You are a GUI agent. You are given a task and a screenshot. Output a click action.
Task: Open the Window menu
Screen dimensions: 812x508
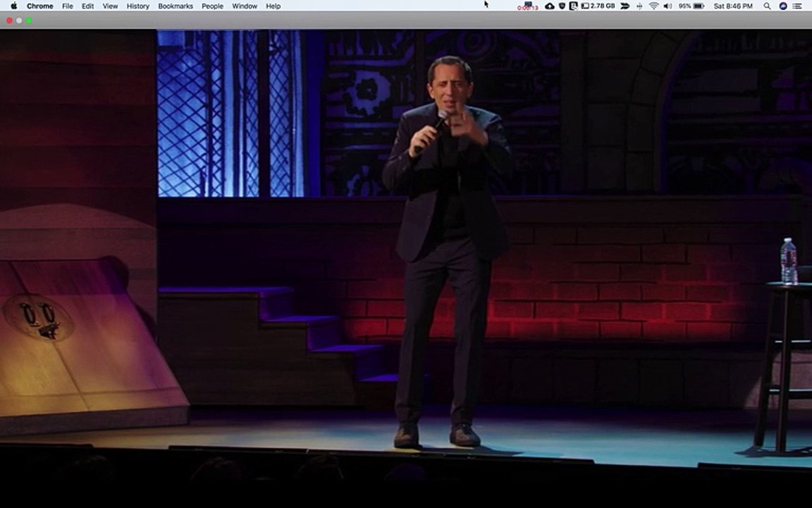coord(245,6)
